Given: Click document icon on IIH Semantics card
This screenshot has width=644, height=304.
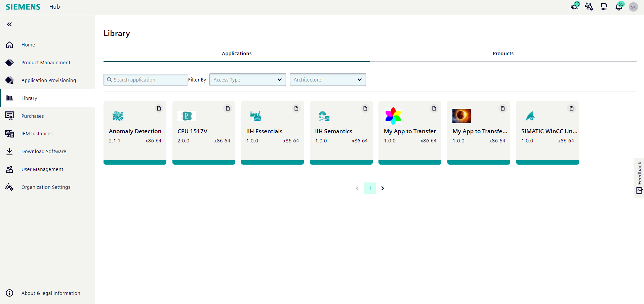Looking at the screenshot, I should (x=365, y=108).
